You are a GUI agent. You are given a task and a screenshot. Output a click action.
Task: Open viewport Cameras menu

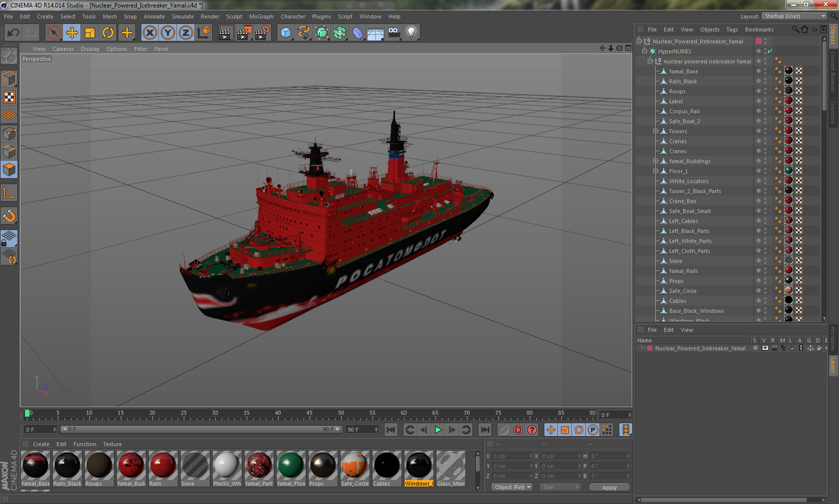[63, 49]
